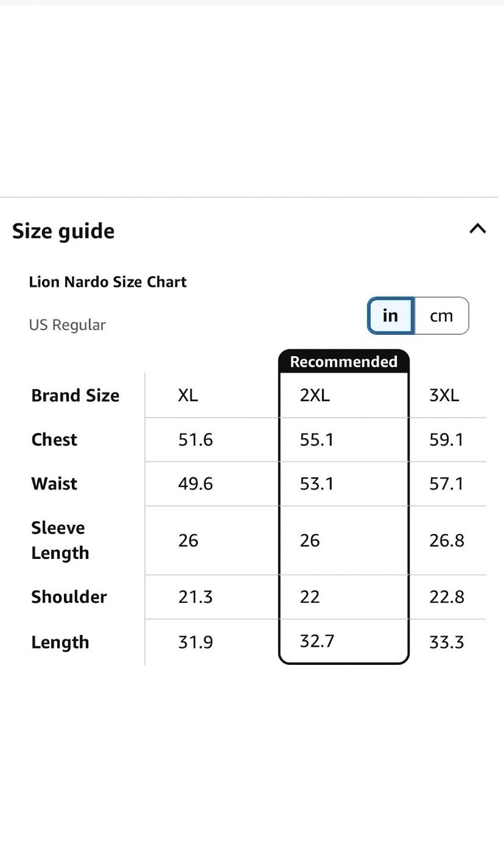Click the US Regular label
Screen dimensions: 504x867
pos(68,325)
